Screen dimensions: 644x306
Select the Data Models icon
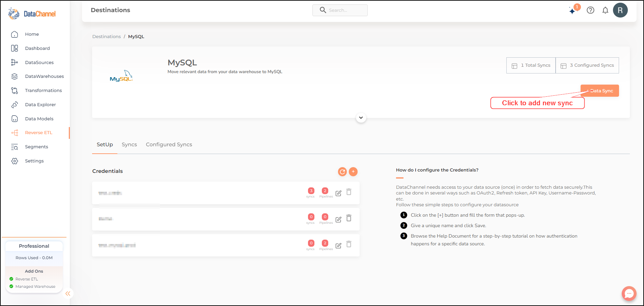click(15, 119)
